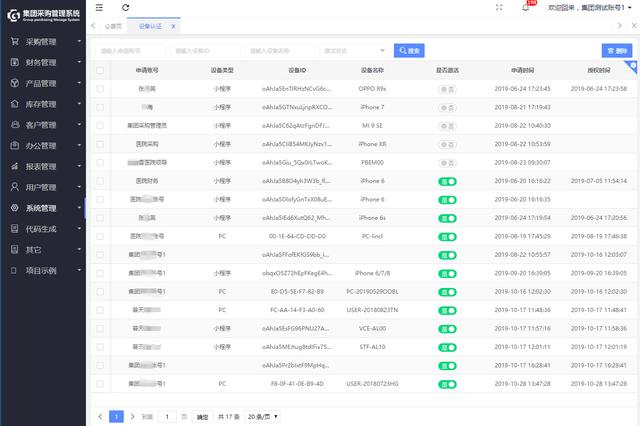
Task: Click the 删除 delete button
Action: (617, 50)
